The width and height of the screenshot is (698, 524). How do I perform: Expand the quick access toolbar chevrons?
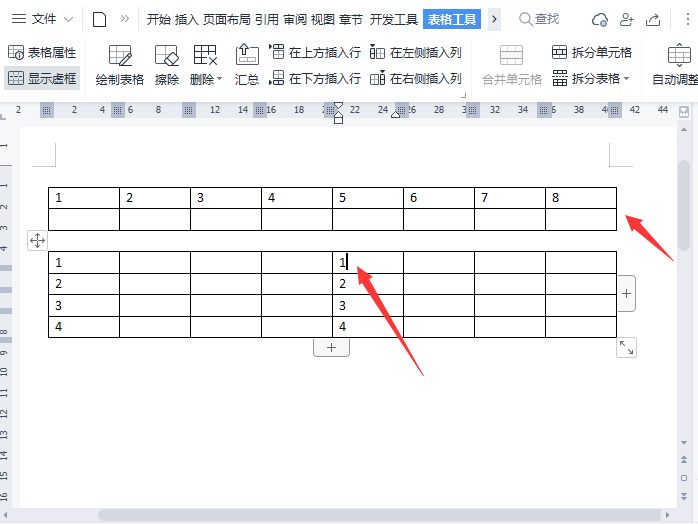[x=125, y=19]
